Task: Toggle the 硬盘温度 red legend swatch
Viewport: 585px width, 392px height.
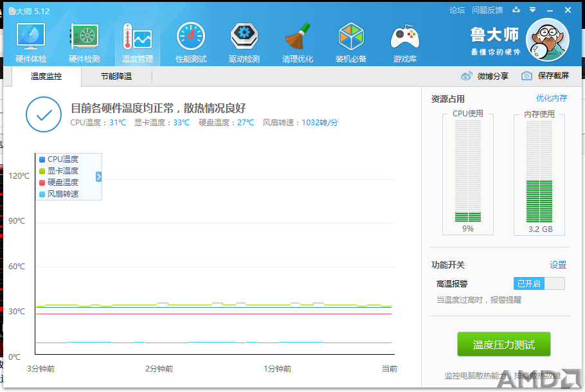Action: coord(42,183)
